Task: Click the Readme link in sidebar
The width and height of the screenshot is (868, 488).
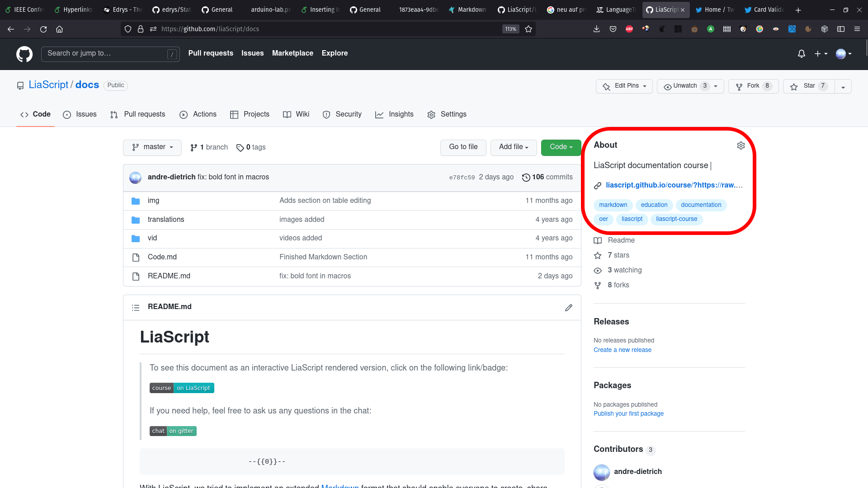Action: (621, 239)
